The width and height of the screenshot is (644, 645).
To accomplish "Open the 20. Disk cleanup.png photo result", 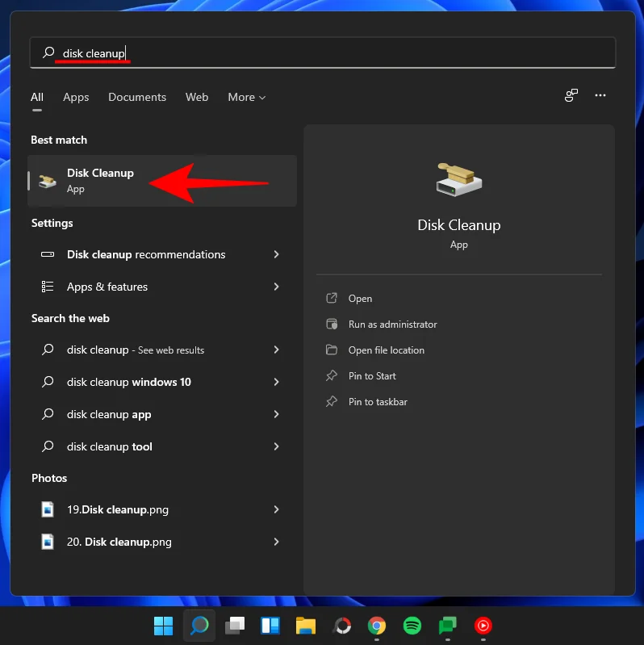I will point(162,542).
